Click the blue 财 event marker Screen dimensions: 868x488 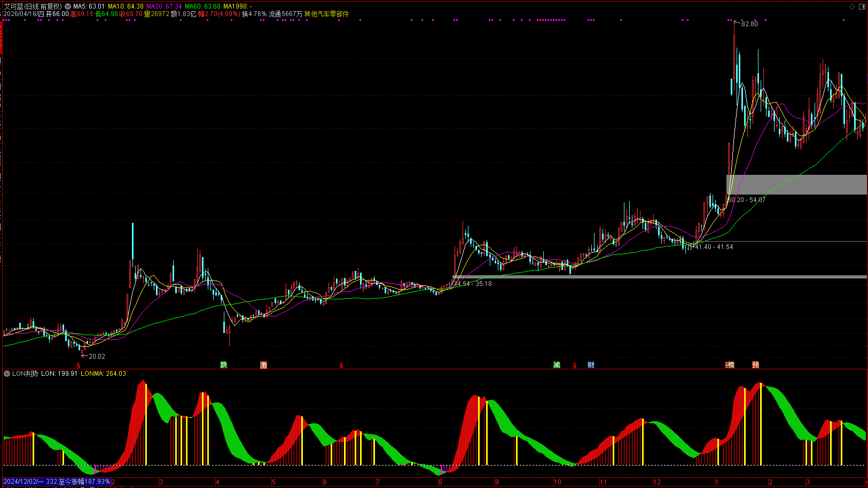(x=591, y=365)
